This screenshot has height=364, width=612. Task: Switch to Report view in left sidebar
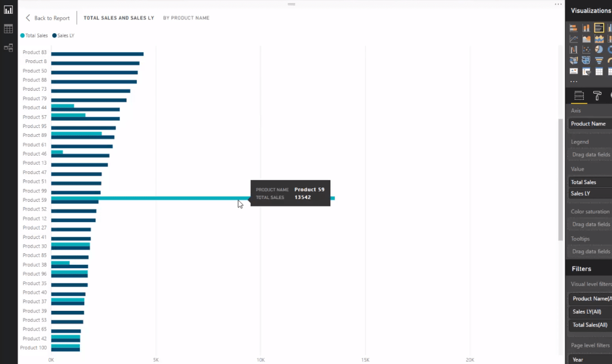pyautogui.click(x=8, y=10)
